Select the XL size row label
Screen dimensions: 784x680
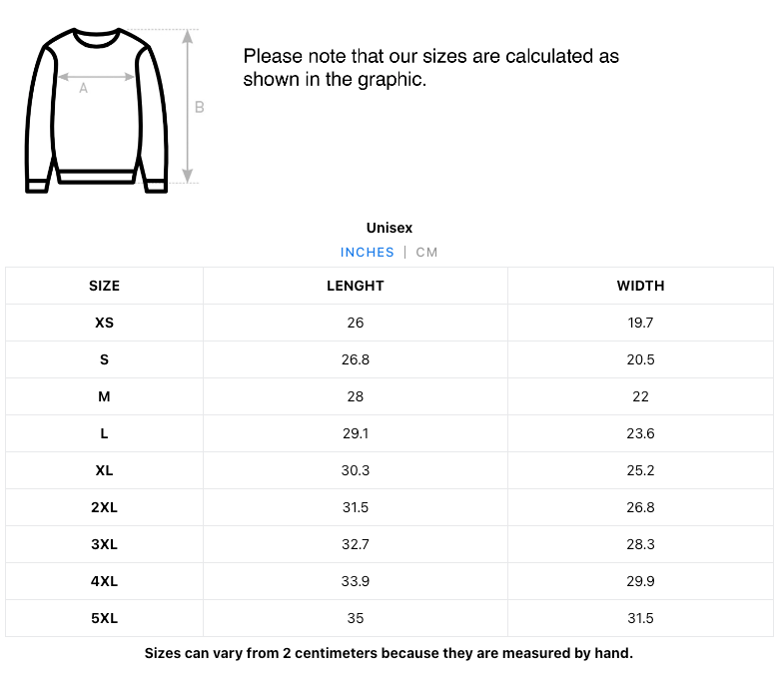pyautogui.click(x=105, y=471)
